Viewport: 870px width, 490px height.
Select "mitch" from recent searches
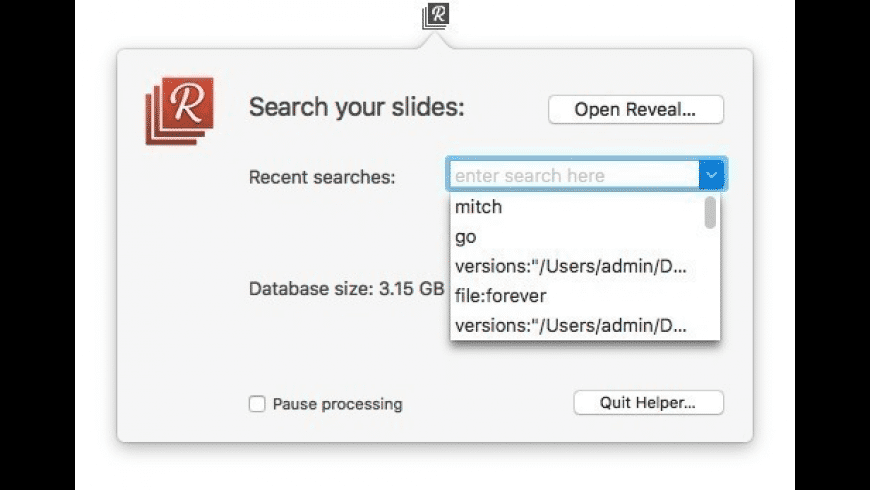pyautogui.click(x=479, y=207)
